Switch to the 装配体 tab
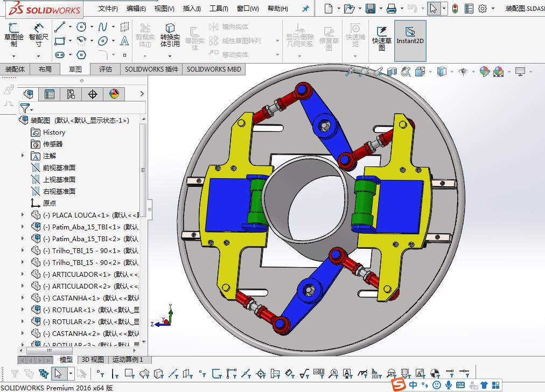Screen dimensions: 545x392 coord(15,69)
